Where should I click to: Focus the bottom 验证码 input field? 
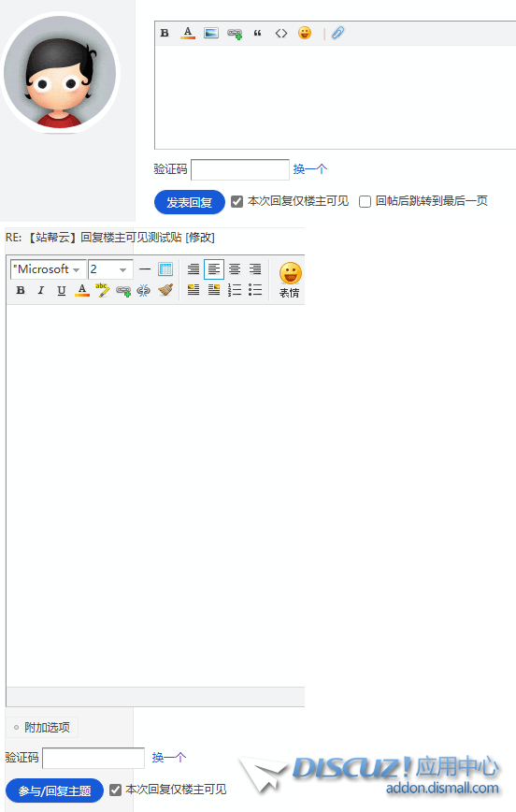tap(93, 758)
